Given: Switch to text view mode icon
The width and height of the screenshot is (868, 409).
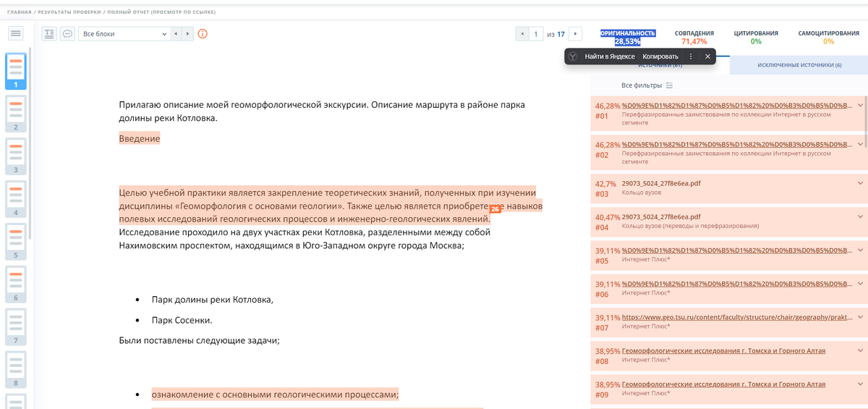Looking at the screenshot, I should click(49, 33).
